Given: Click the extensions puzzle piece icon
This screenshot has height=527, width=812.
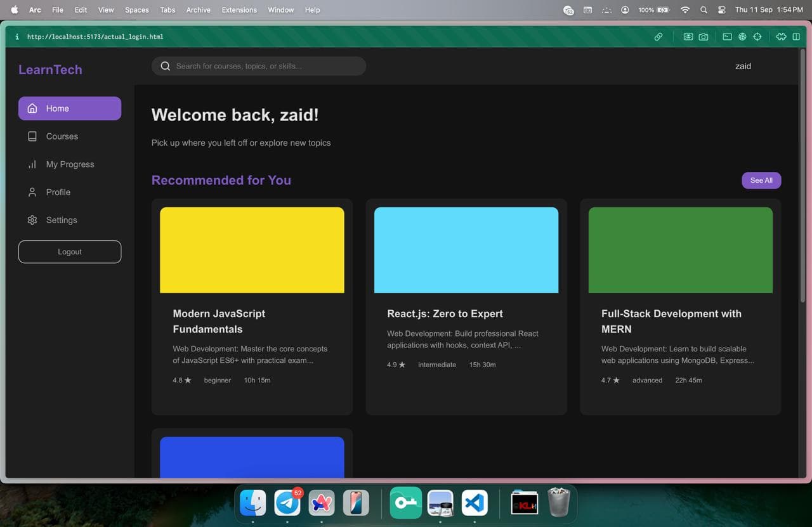Looking at the screenshot, I should [x=781, y=37].
